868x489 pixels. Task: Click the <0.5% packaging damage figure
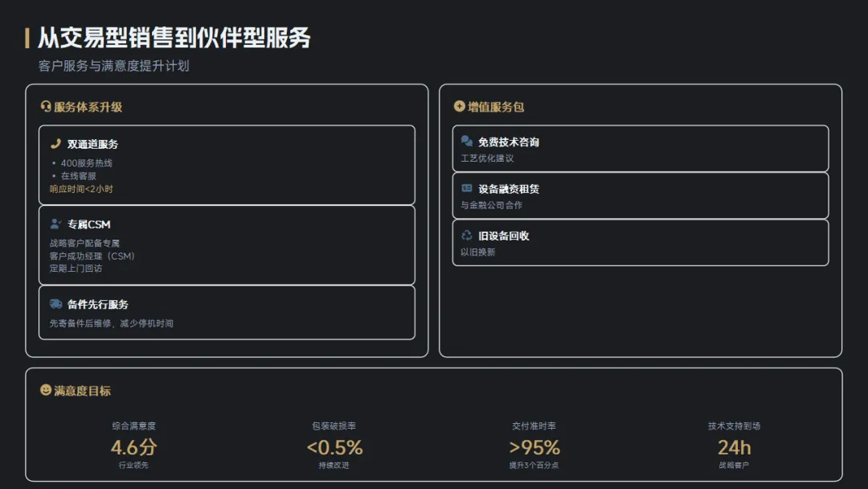(334, 447)
